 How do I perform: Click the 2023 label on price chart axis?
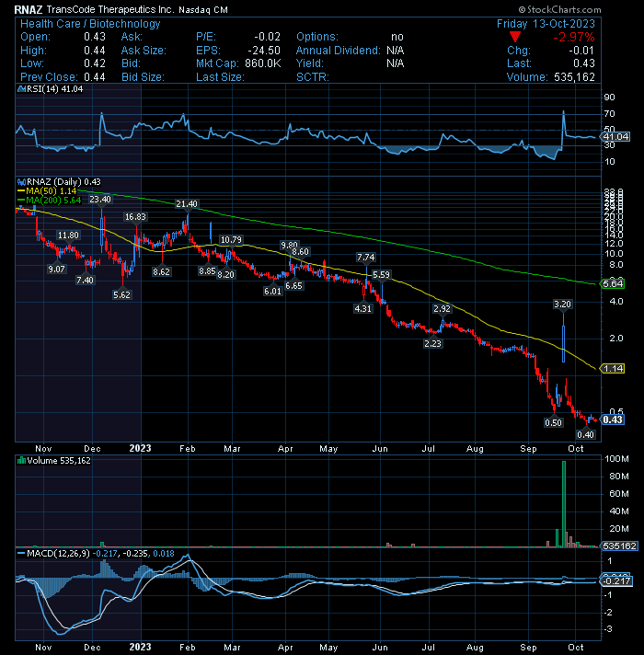pyautogui.click(x=140, y=448)
